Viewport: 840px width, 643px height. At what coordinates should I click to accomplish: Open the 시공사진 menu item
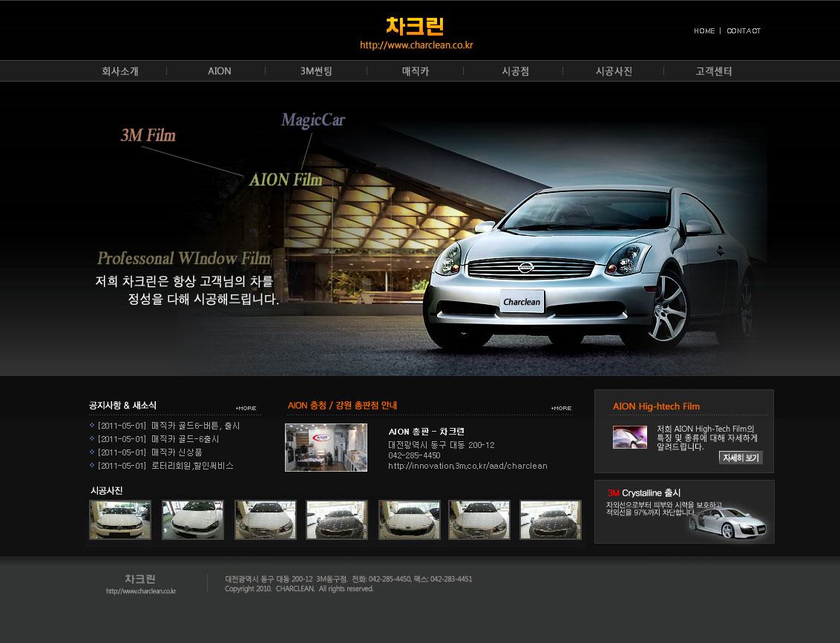coord(614,71)
